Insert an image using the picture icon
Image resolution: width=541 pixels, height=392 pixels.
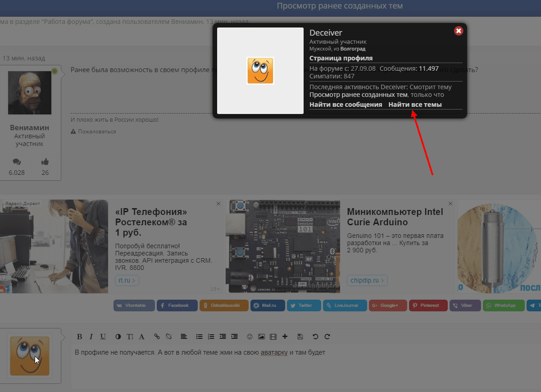261,337
